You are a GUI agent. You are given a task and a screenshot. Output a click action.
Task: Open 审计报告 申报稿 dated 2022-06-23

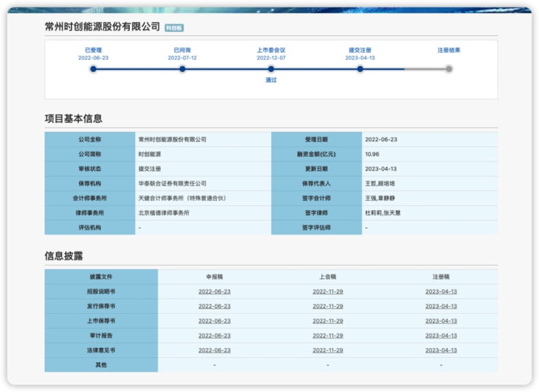click(x=215, y=336)
